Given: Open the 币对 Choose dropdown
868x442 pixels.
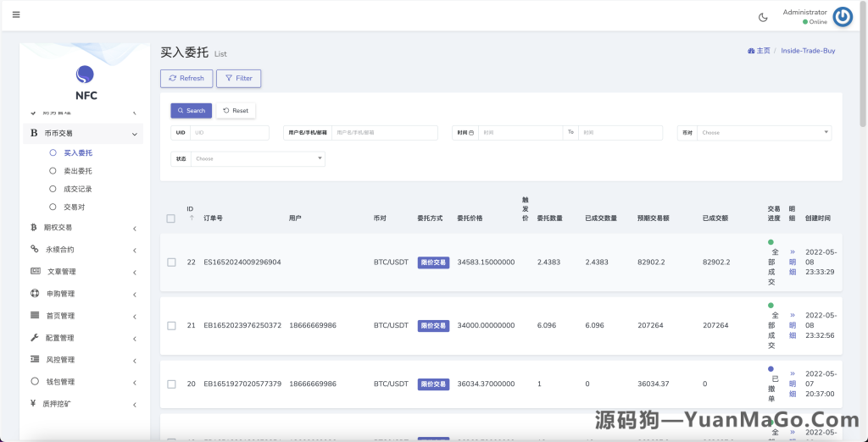Looking at the screenshot, I should pos(764,133).
